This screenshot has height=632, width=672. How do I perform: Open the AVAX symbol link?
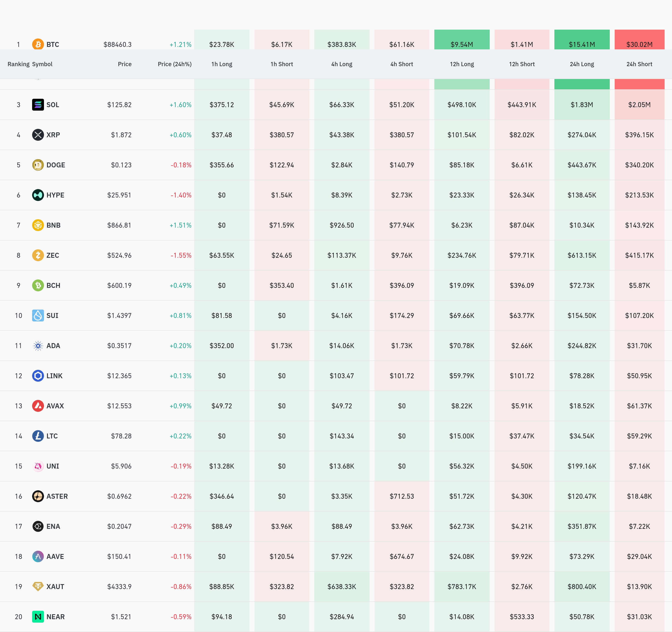pyautogui.click(x=55, y=406)
